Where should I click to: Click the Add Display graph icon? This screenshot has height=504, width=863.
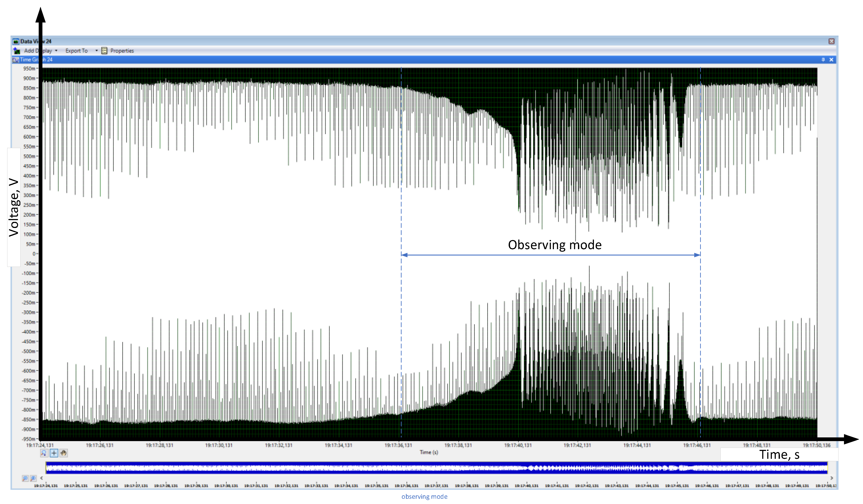point(16,51)
